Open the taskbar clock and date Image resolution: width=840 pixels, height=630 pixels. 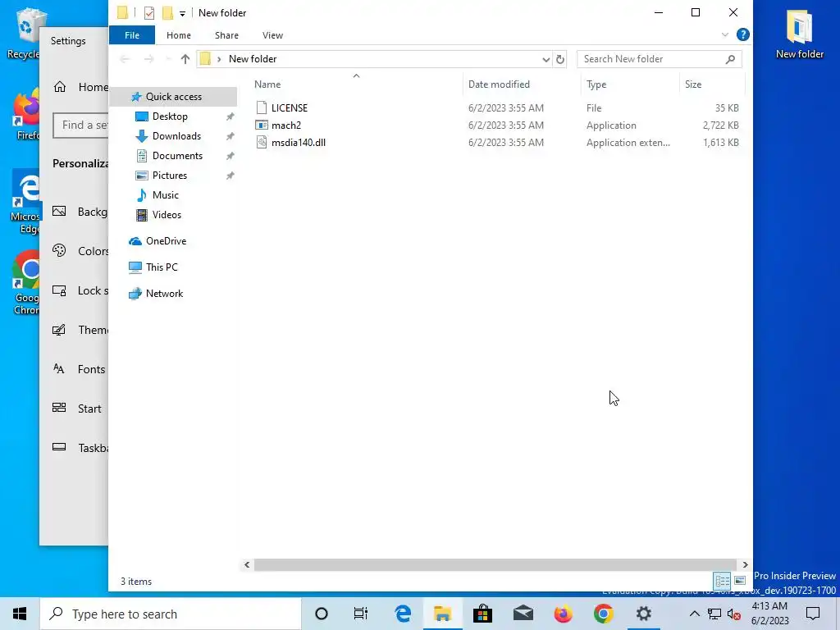tap(769, 614)
